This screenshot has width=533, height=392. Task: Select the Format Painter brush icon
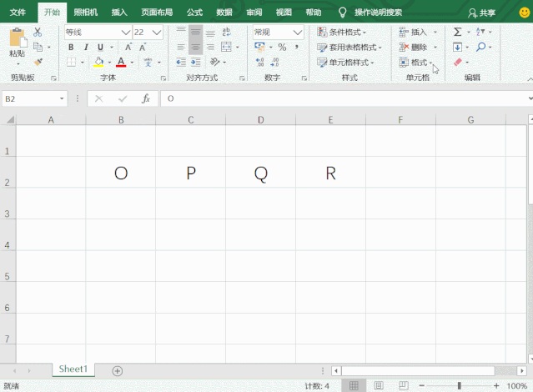click(38, 62)
